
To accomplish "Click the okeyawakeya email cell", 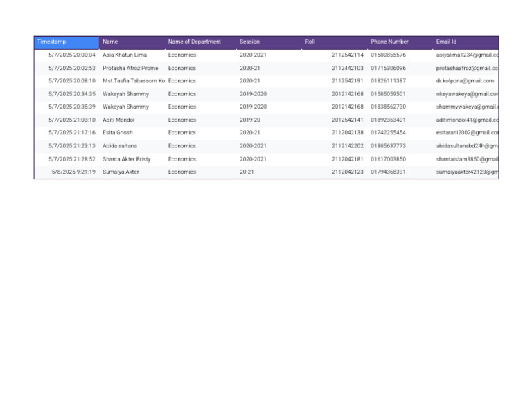I will [x=467, y=94].
